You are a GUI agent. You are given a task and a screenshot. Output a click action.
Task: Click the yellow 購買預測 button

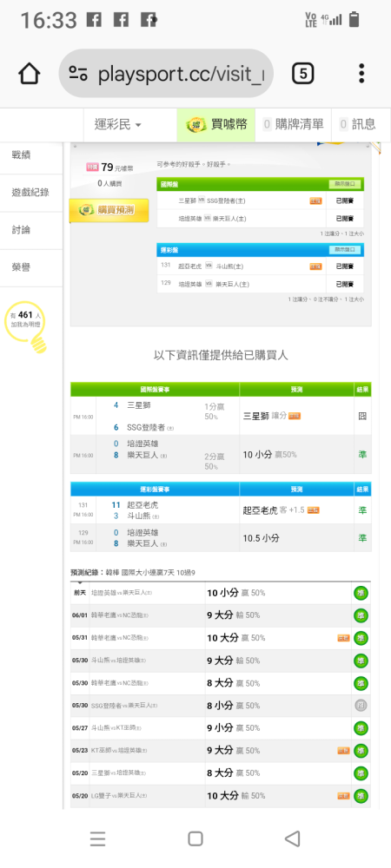109,210
